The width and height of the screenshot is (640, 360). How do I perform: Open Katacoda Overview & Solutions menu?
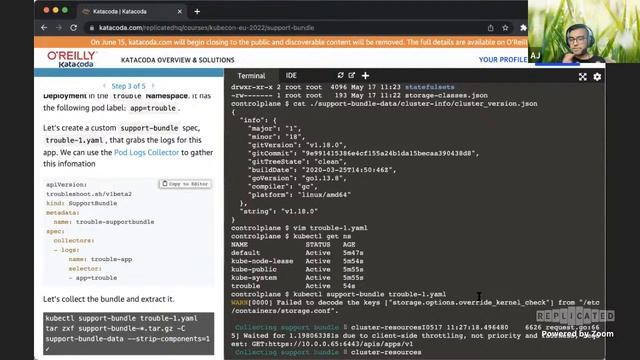click(x=178, y=60)
